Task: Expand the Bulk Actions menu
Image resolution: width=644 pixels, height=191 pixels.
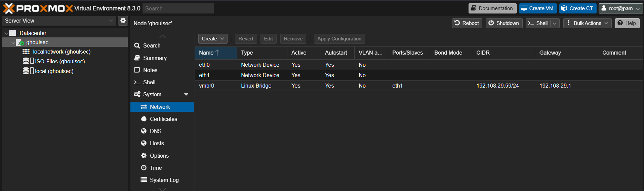Action: [x=587, y=23]
